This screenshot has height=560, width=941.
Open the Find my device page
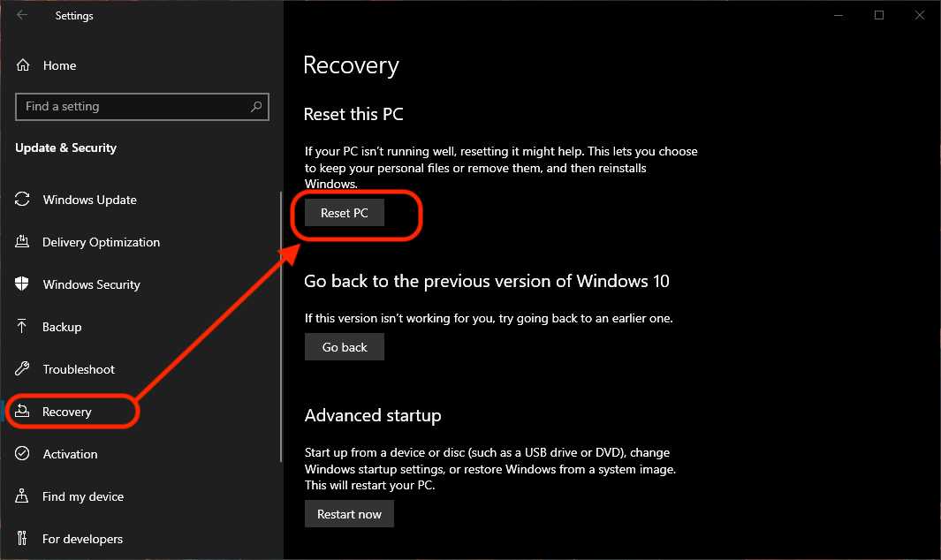(82, 496)
